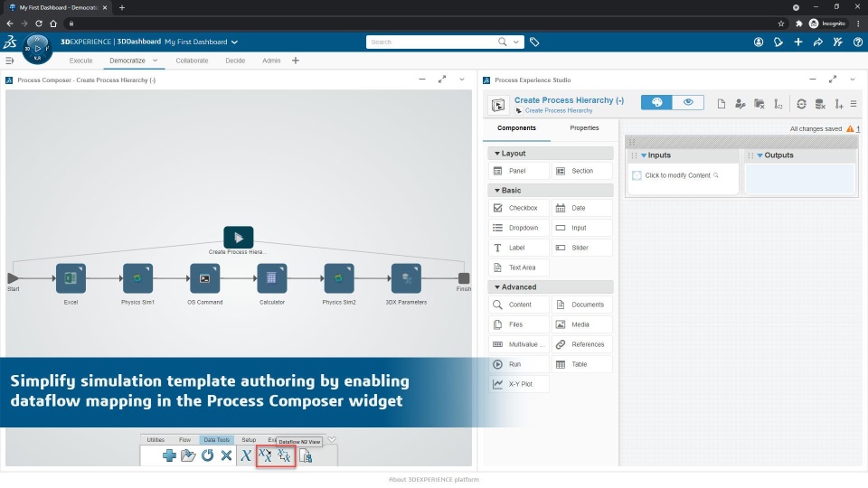Click the plus add icon in top bar

pos(798,42)
